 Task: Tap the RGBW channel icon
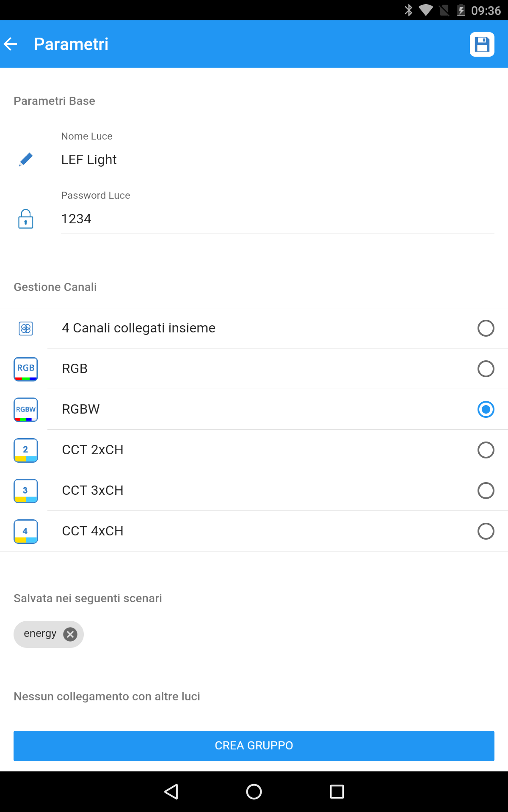coord(26,409)
